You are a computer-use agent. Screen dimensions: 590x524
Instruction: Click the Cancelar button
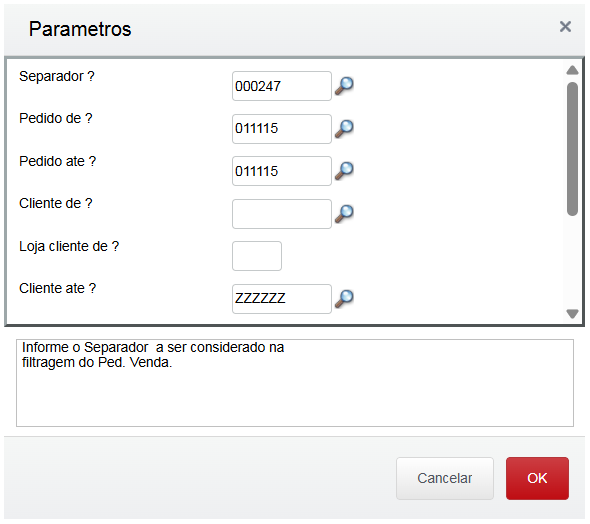click(445, 478)
